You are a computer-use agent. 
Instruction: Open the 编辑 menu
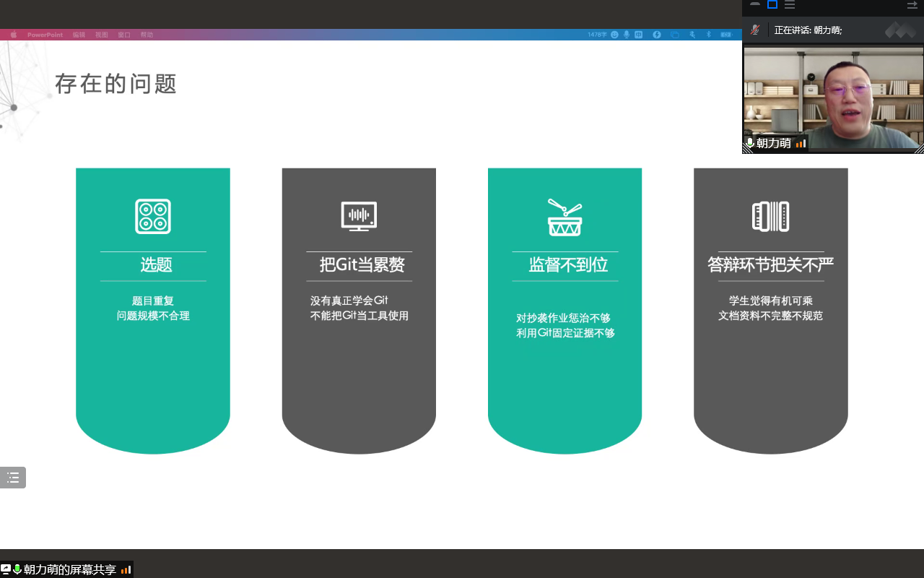click(79, 35)
